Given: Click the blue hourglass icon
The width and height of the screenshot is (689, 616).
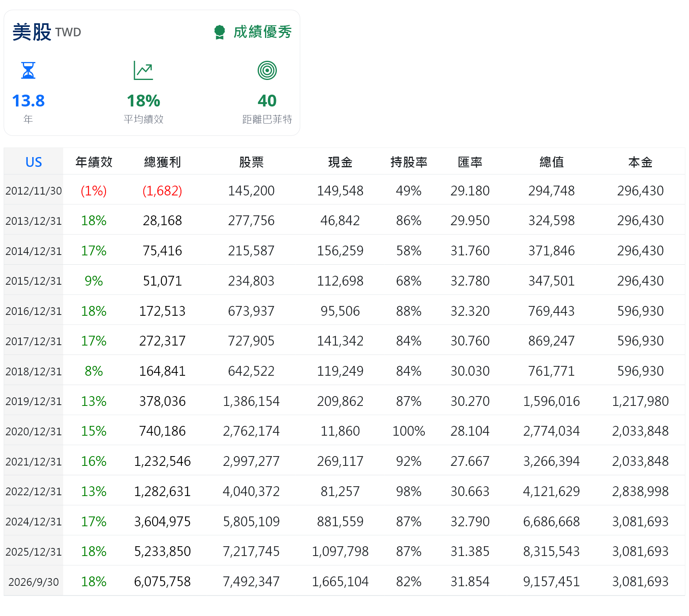Looking at the screenshot, I should (x=28, y=71).
